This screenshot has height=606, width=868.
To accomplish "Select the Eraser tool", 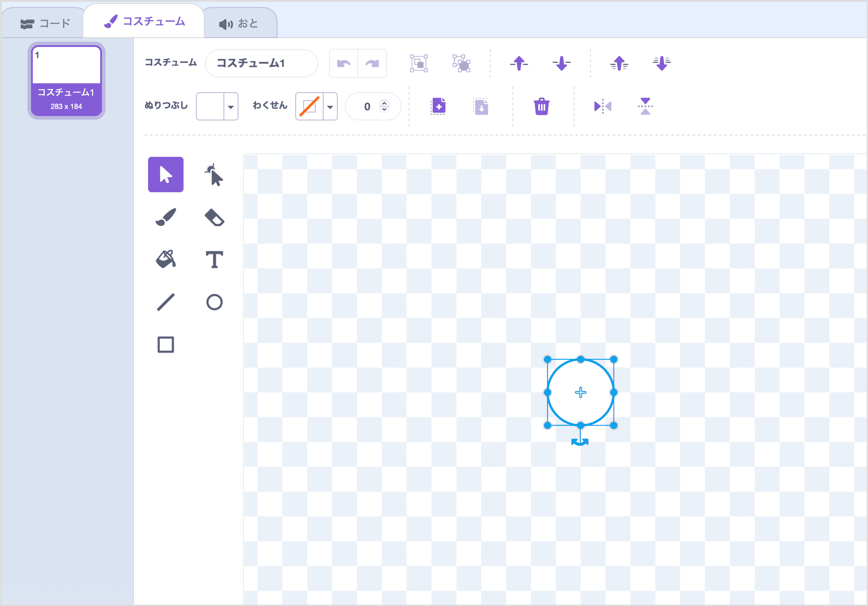I will pyautogui.click(x=214, y=217).
